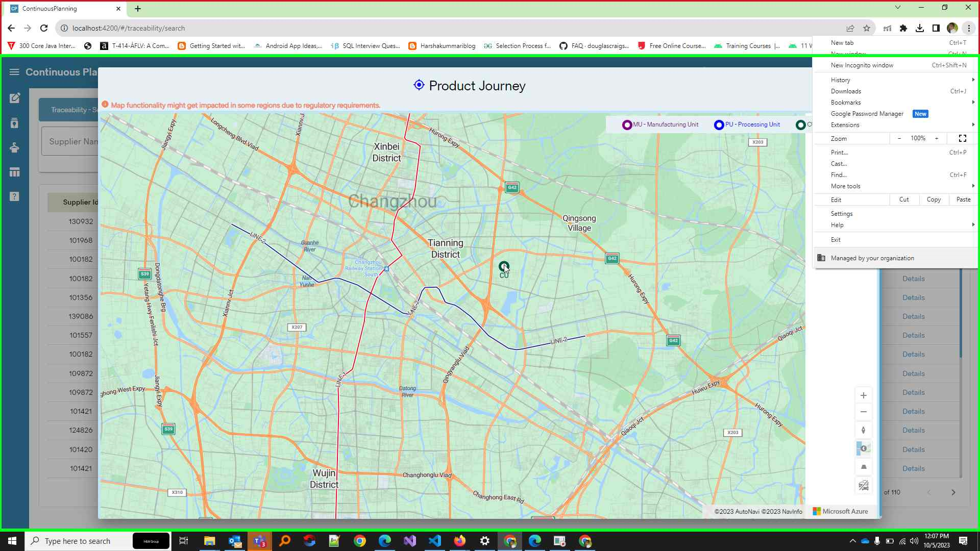The width and height of the screenshot is (980, 551).
Task: Open Details link in topmost visible row
Action: pyautogui.click(x=913, y=279)
